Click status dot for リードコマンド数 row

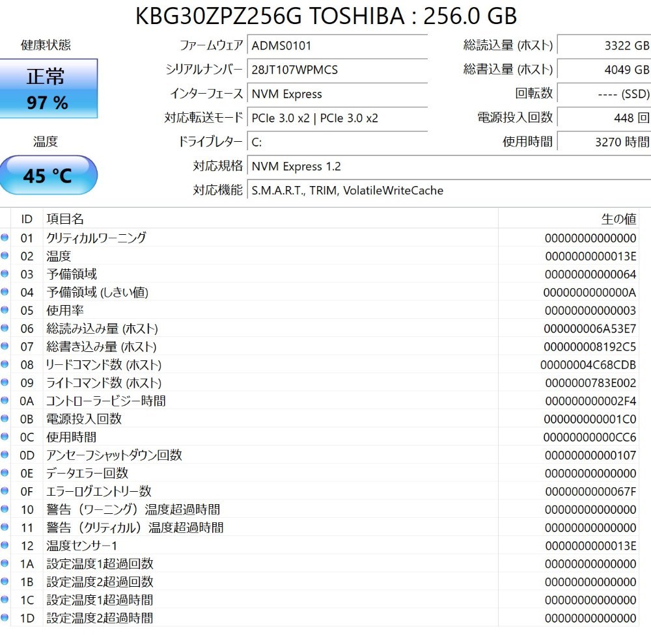pos(5,364)
